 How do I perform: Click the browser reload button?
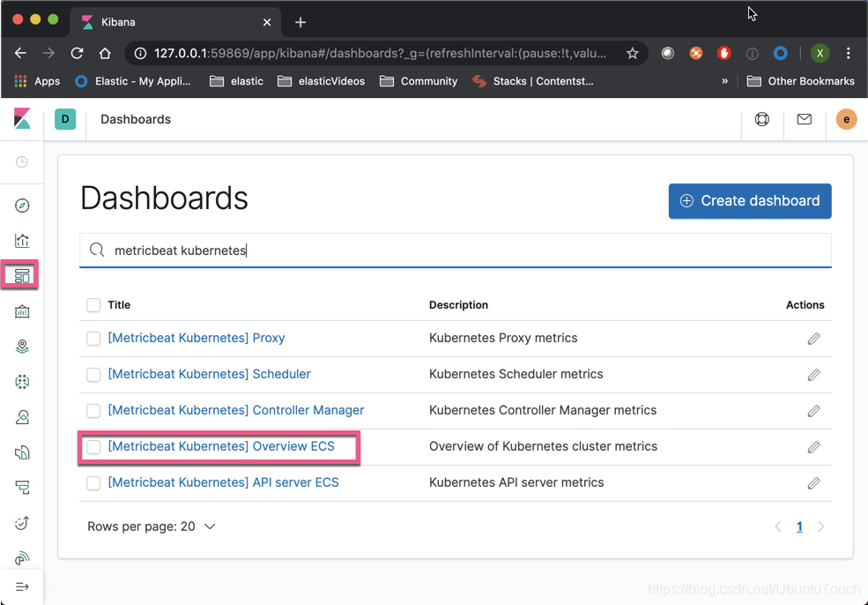tap(77, 53)
